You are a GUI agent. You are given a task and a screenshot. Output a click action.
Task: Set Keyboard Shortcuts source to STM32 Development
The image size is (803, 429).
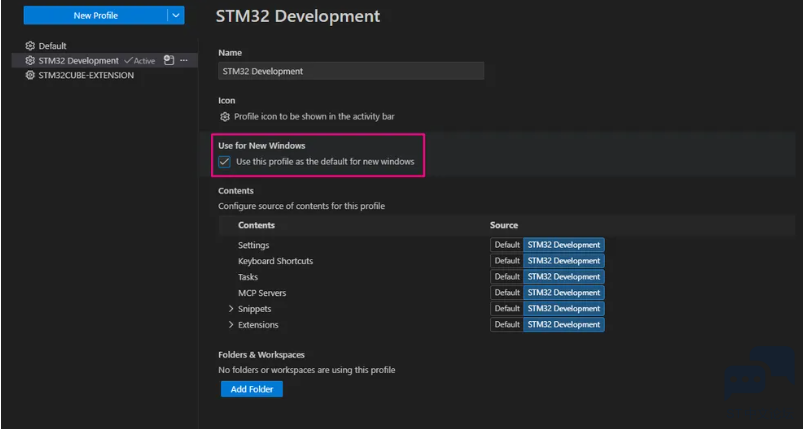[x=564, y=261]
